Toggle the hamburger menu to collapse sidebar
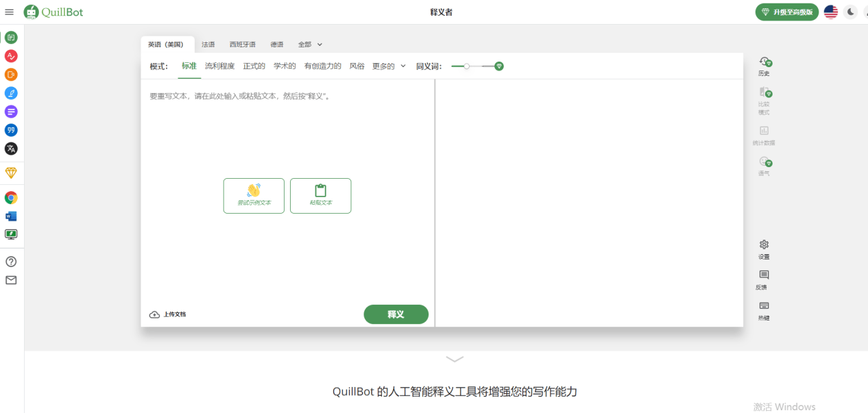 coord(10,12)
